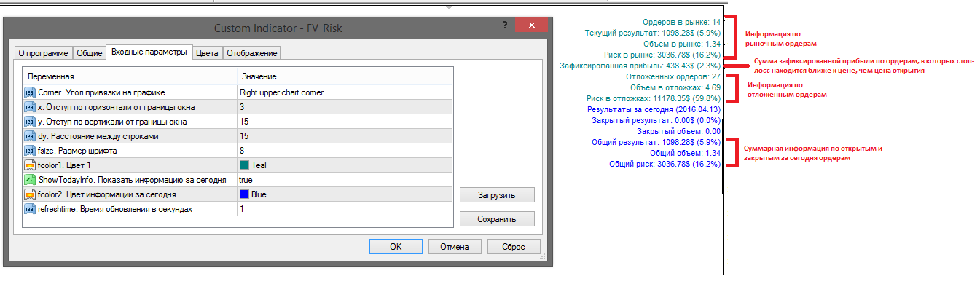980x284 pixels.
Task: Select the fsize. Размер шрифта label
Action: click(79, 151)
